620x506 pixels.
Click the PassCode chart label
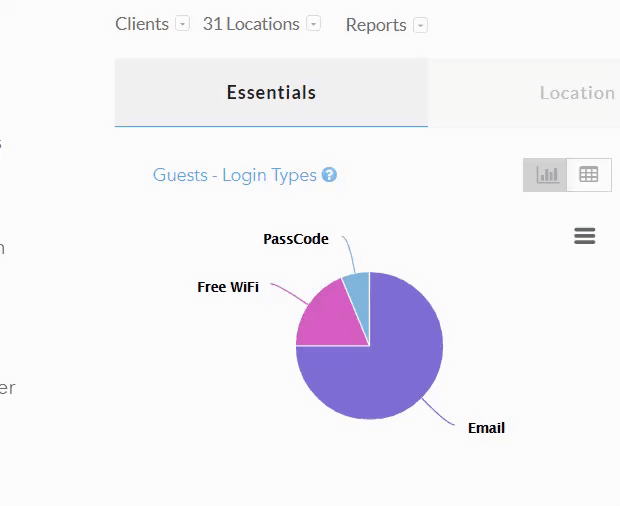pos(296,239)
